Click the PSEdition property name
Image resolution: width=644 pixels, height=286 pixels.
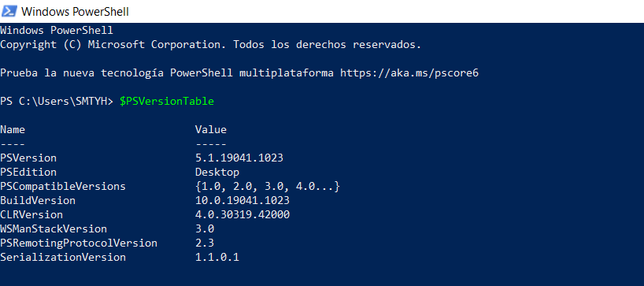(x=28, y=173)
